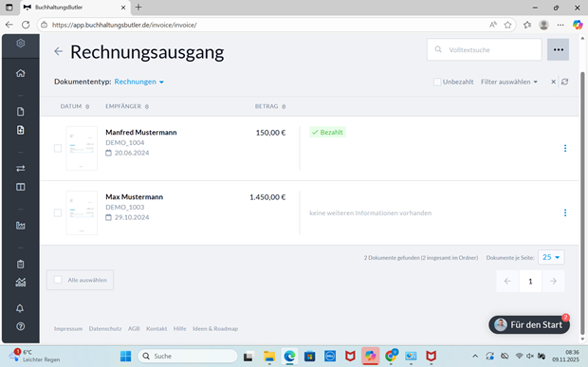Sort by the BETRAG column
Viewport: 588px width, 367px height.
click(270, 106)
